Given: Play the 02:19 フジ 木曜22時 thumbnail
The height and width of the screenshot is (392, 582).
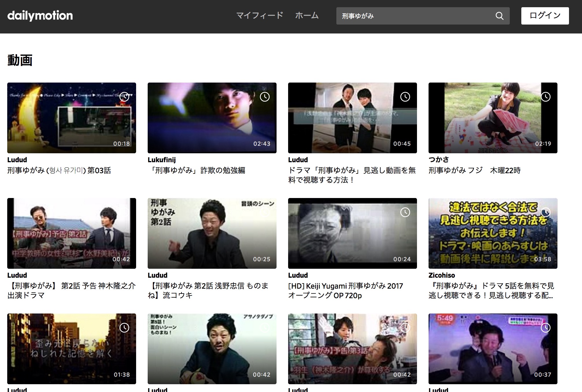Looking at the screenshot, I should click(493, 118).
